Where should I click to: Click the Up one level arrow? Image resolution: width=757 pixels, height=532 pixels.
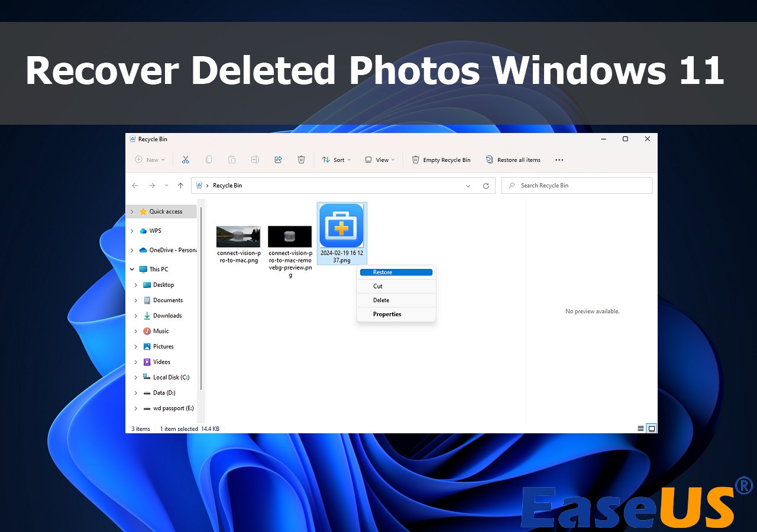[x=180, y=186]
